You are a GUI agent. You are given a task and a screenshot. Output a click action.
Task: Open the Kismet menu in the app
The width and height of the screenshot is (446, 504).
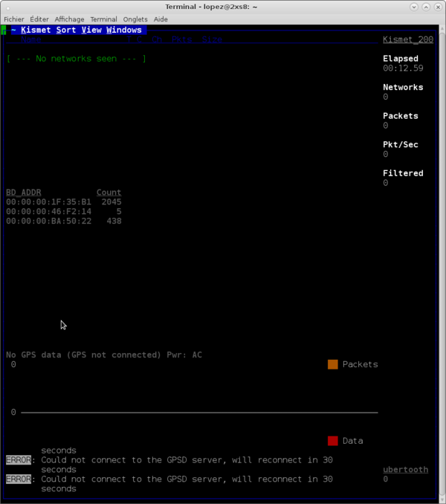coord(36,30)
